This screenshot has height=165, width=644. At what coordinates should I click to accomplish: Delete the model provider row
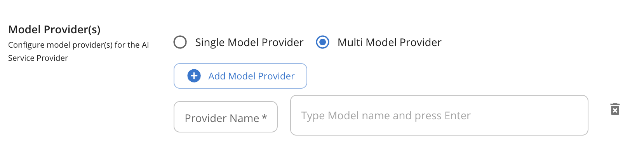pyautogui.click(x=615, y=109)
